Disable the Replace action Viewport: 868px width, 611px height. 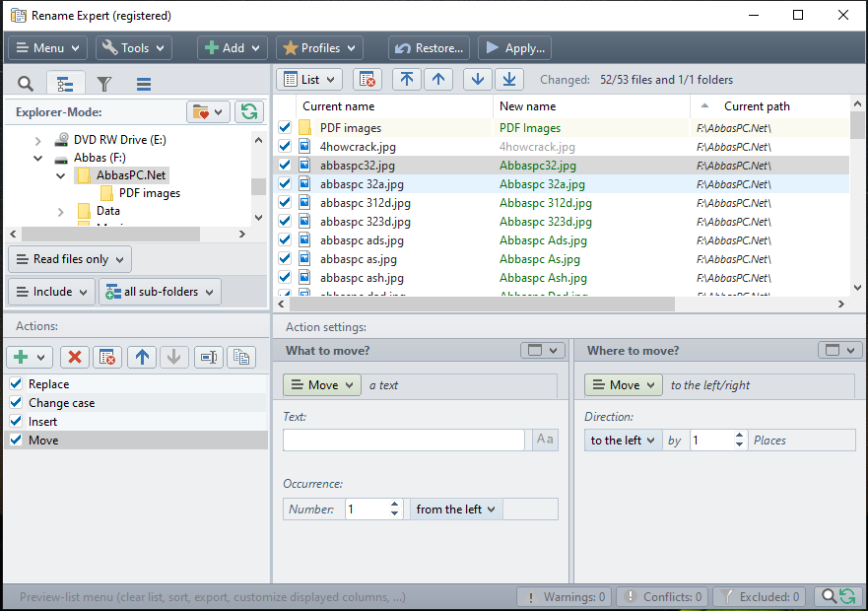[x=16, y=383]
